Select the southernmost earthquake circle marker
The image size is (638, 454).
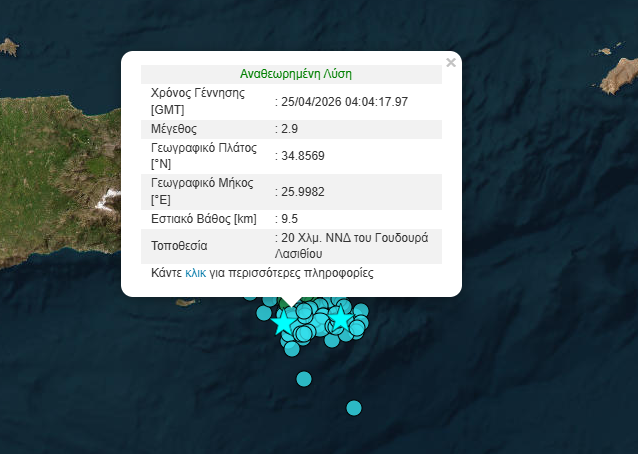[353, 407]
